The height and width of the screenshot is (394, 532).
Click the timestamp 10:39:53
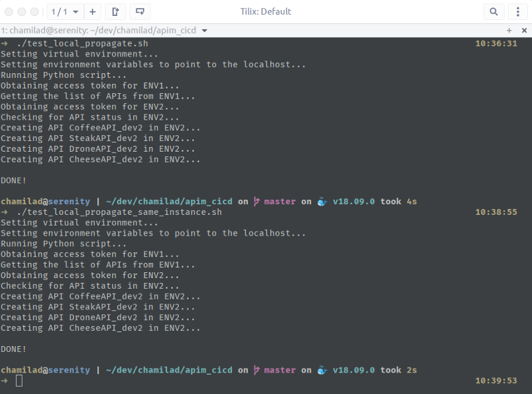click(496, 381)
